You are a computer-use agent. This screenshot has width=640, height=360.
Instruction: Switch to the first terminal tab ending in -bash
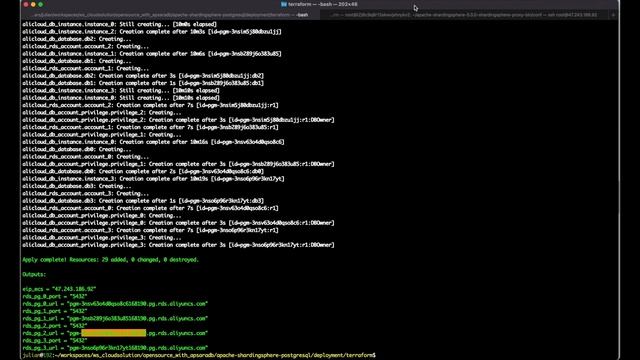pyautogui.click(x=171, y=15)
